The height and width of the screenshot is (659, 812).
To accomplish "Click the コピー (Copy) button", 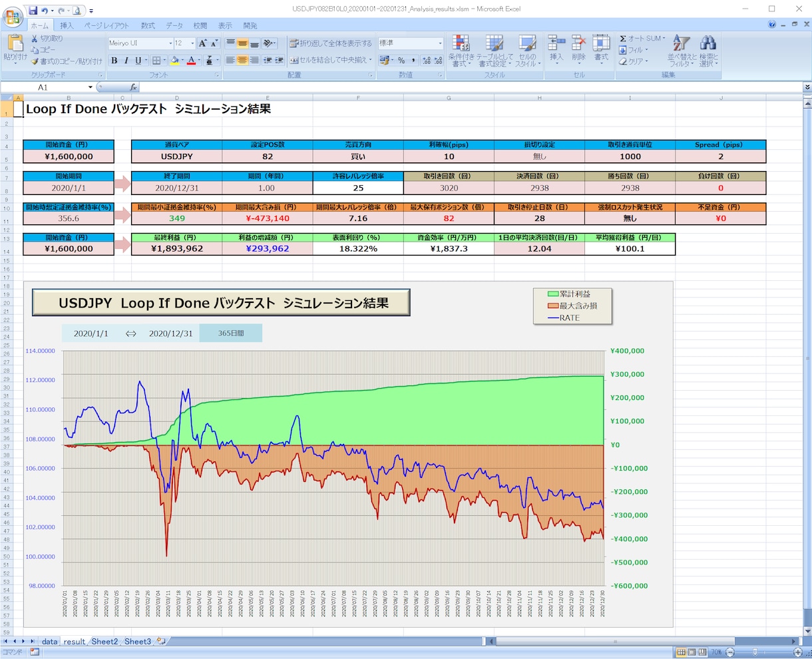I will [x=43, y=50].
